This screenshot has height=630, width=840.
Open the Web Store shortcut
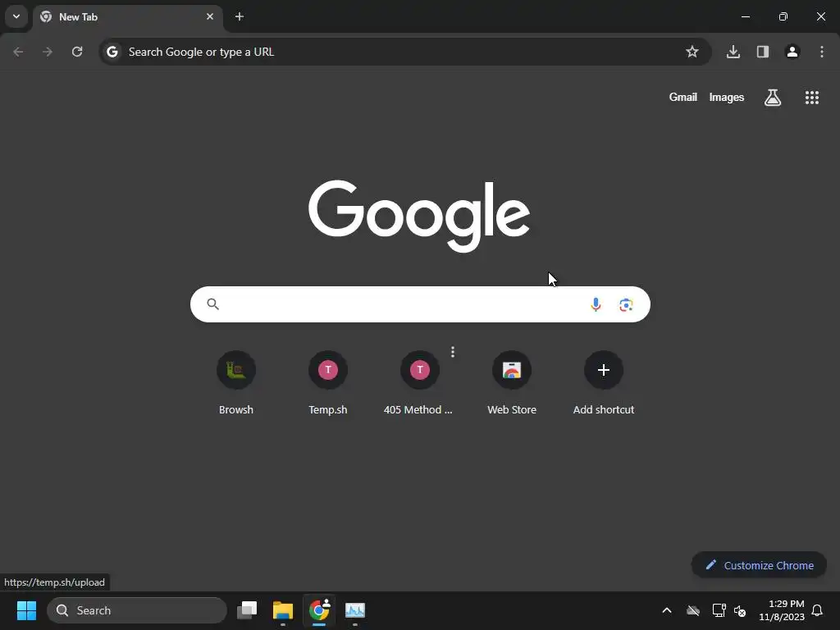tap(512, 382)
